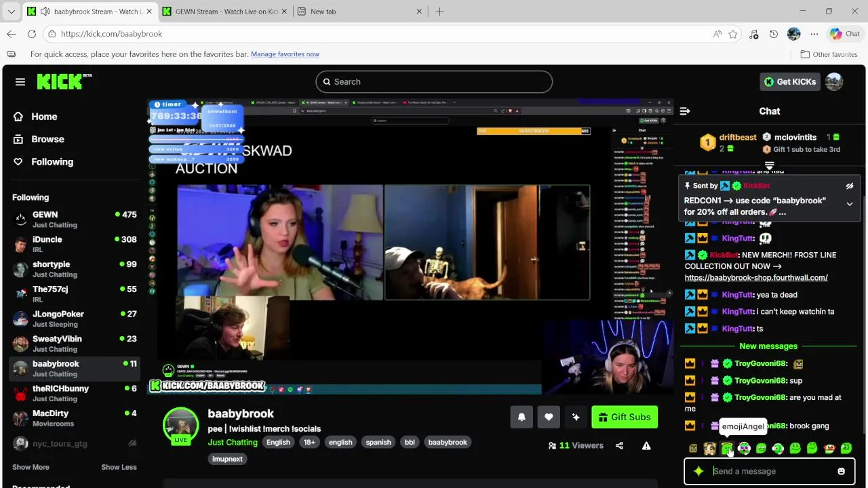Collapse list with Show Less

[x=119, y=467]
